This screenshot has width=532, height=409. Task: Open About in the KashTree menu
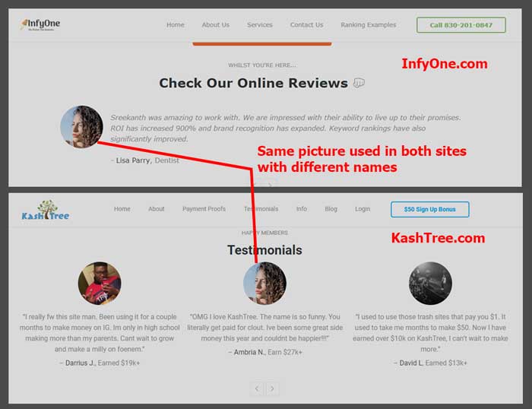point(156,209)
